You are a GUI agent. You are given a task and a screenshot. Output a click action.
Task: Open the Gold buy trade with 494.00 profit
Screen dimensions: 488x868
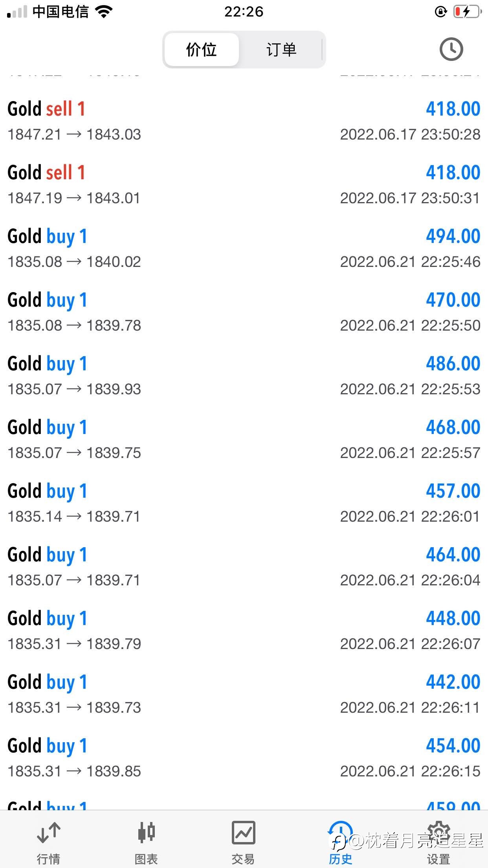coord(244,248)
